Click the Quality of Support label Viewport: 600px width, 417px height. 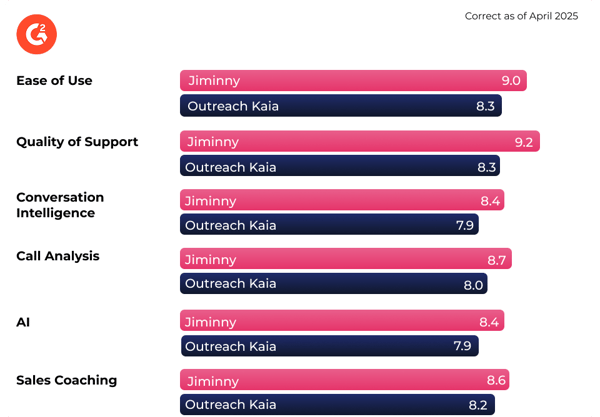77,142
